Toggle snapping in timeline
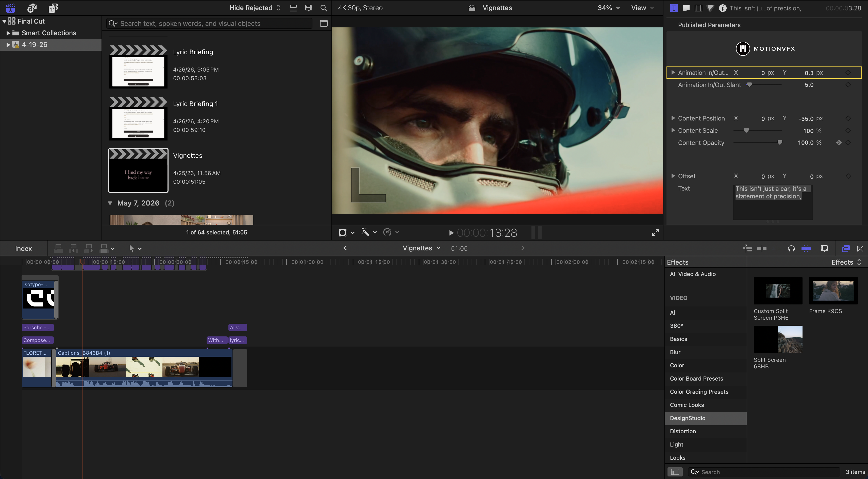 [806, 249]
